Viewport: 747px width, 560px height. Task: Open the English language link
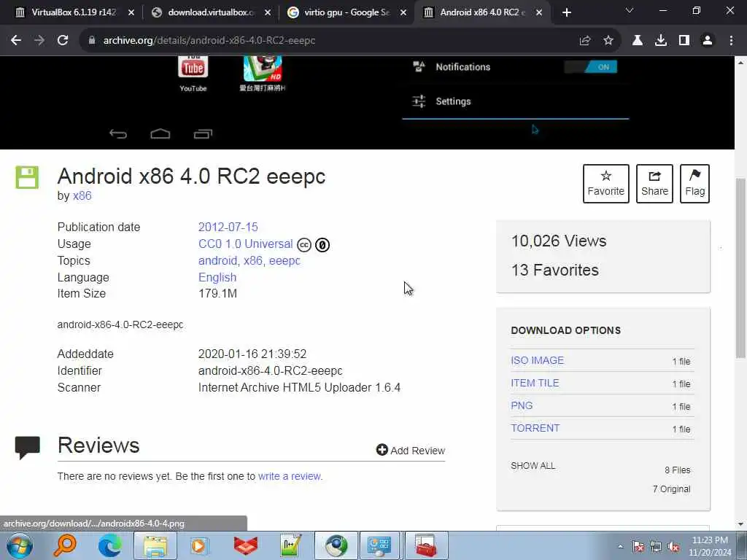(217, 277)
